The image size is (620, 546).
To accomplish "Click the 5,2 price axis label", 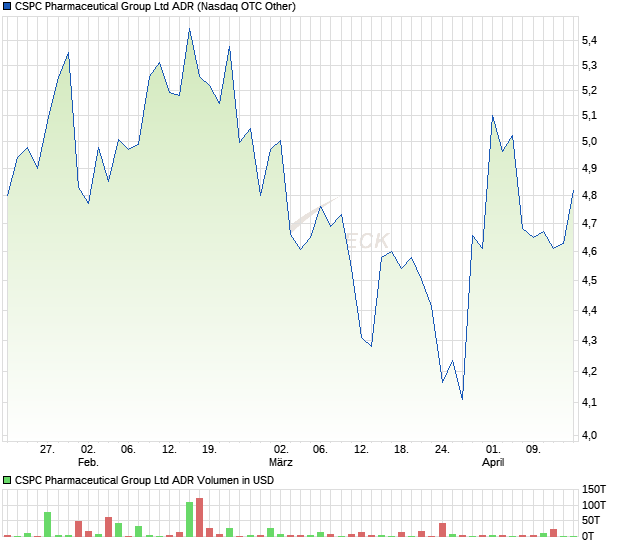I will pyautogui.click(x=589, y=91).
